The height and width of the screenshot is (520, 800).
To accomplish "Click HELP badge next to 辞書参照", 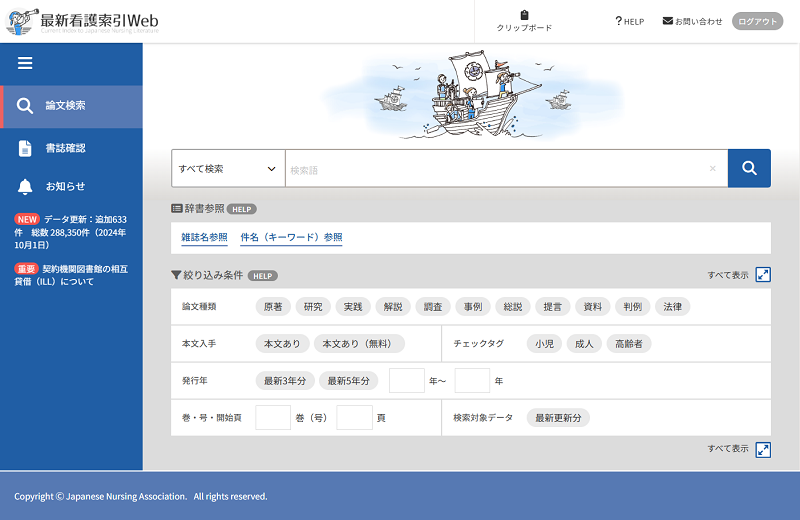I will (241, 209).
